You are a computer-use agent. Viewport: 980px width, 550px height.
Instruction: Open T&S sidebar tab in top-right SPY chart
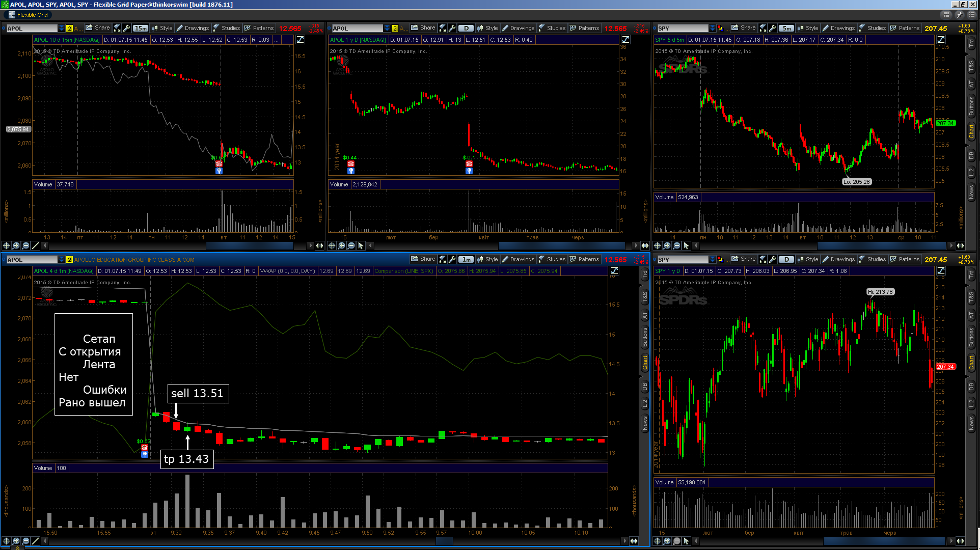coord(971,66)
